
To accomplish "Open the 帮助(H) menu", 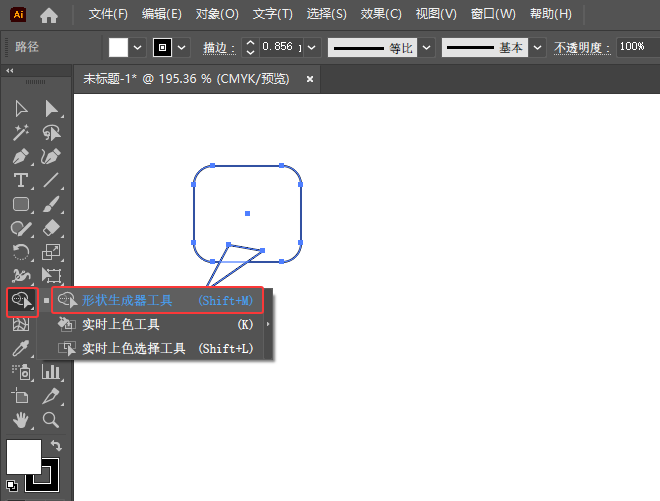I will pyautogui.click(x=551, y=14).
